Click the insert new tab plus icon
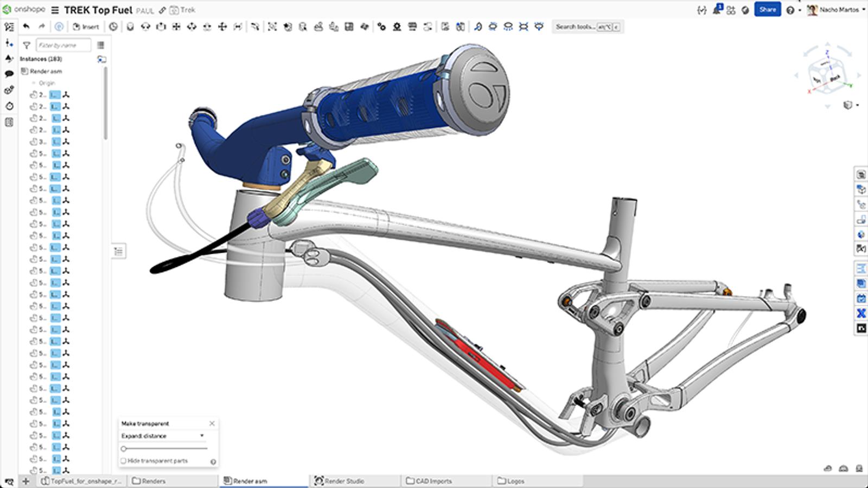868x488 pixels. (25, 481)
